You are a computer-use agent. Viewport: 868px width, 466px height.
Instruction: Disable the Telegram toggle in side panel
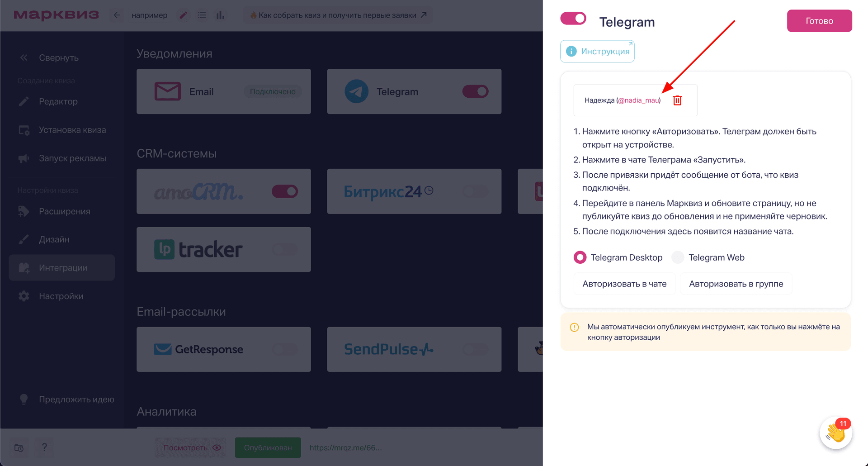(573, 19)
